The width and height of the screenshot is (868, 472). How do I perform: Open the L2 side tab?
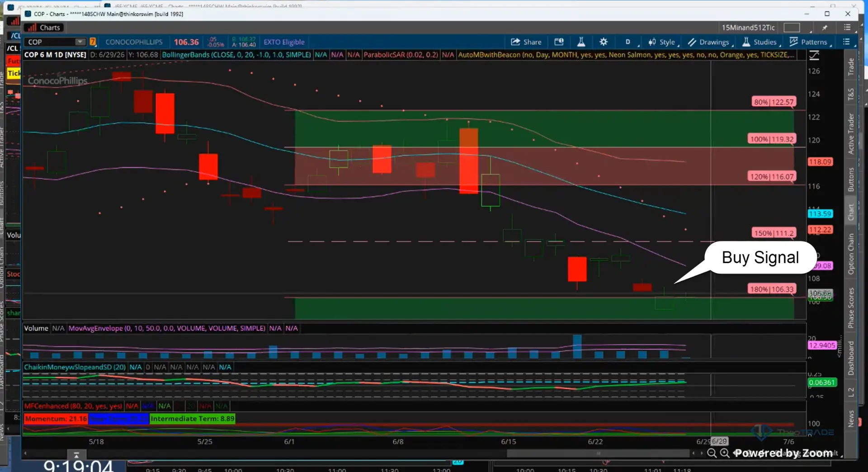click(850, 392)
